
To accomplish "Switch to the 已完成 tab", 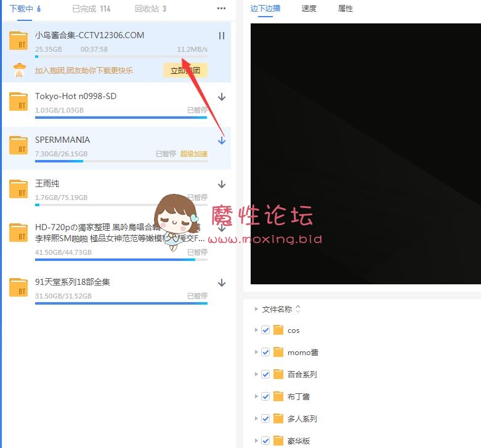I will 91,9.
